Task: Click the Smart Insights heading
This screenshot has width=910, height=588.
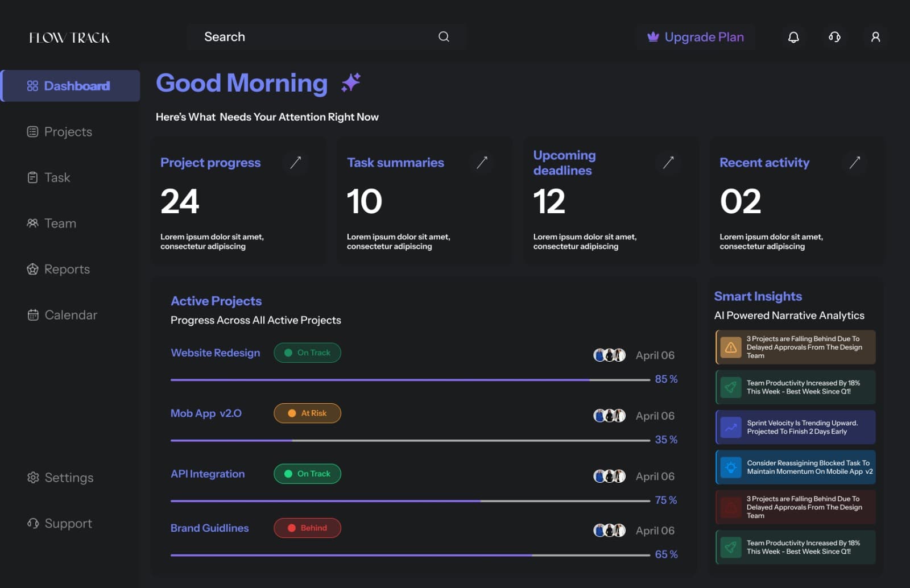Action: coord(758,296)
